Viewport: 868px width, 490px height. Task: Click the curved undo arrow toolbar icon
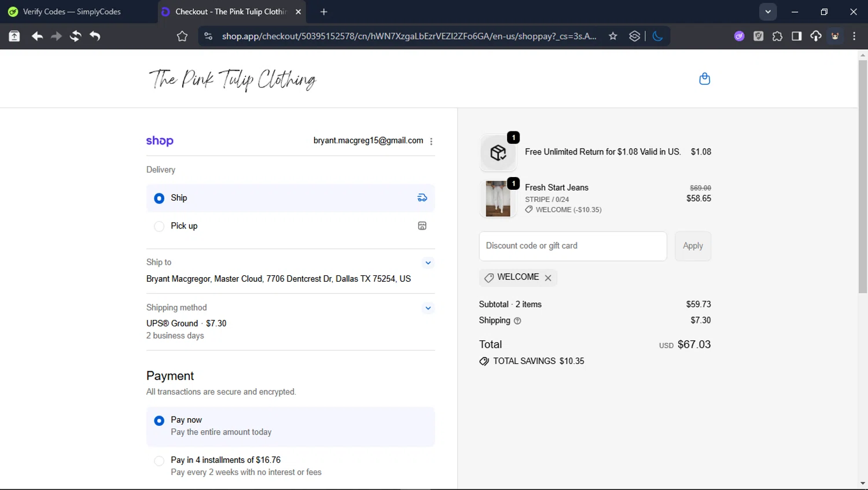(x=95, y=36)
